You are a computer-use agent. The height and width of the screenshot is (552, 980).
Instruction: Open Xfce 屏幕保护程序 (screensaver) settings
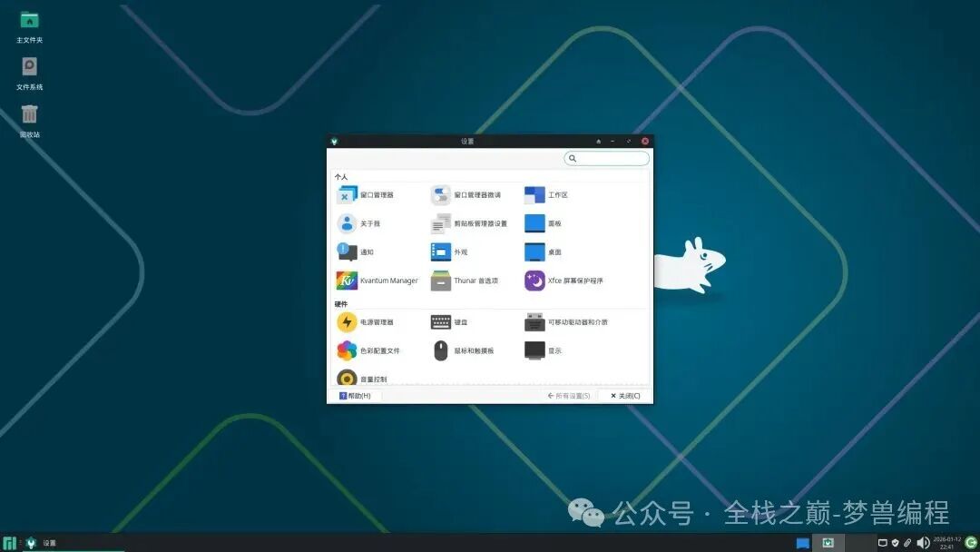click(558, 281)
